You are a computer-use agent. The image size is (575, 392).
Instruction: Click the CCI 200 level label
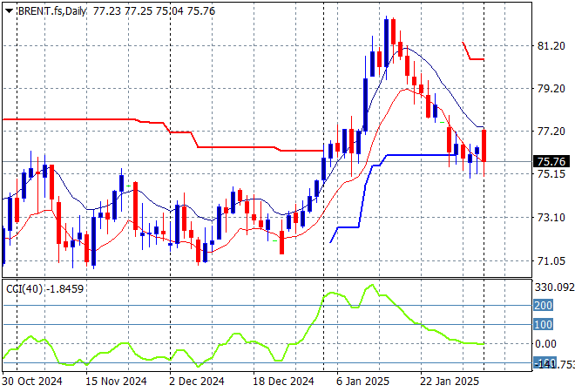pyautogui.click(x=543, y=306)
